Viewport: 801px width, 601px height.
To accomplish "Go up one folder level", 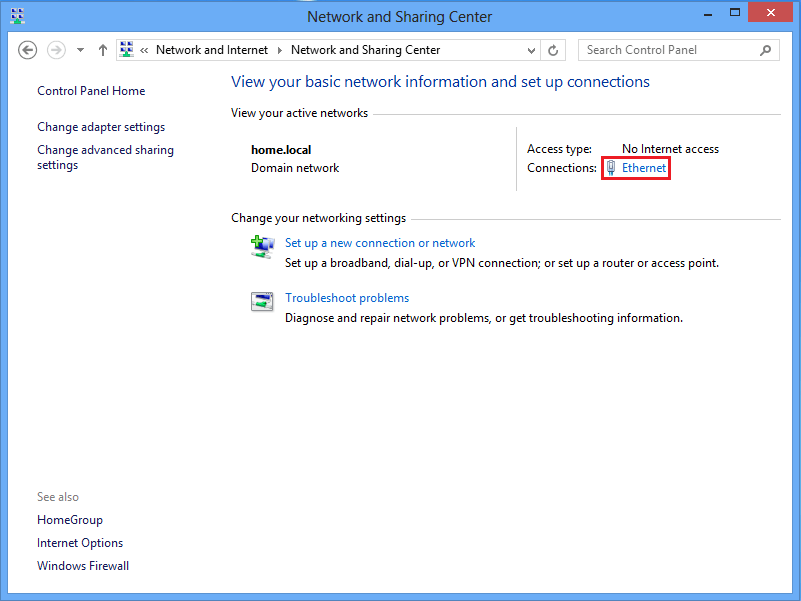I will [x=103, y=50].
